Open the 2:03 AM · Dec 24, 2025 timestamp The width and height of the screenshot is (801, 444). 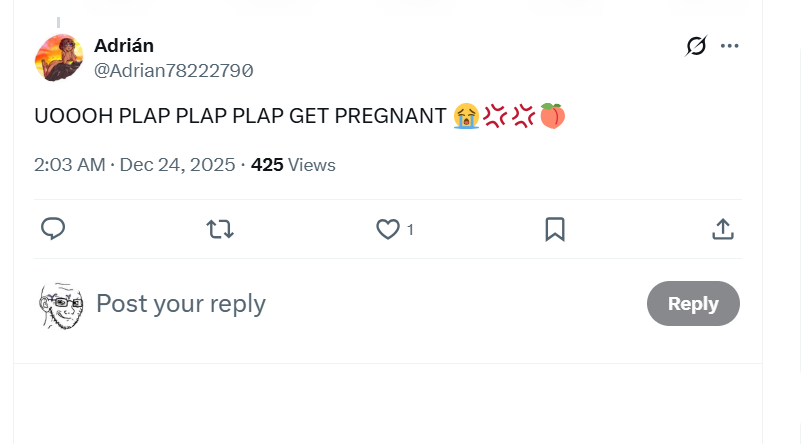pos(134,165)
